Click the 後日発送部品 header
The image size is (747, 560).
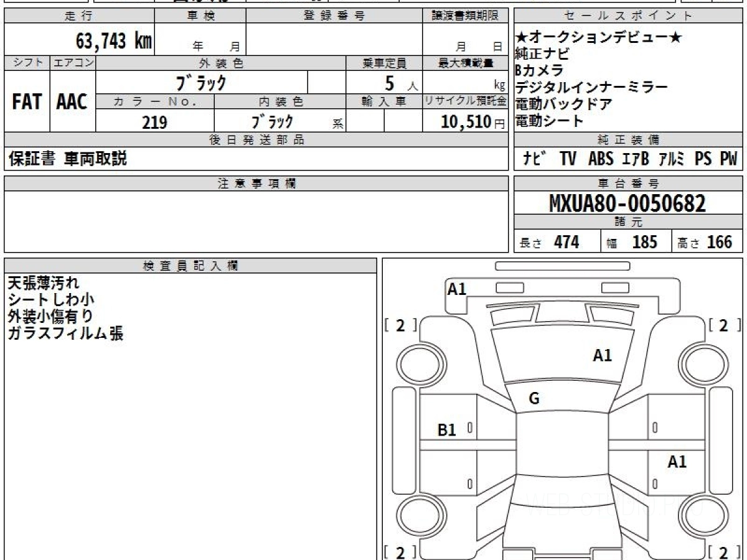[x=256, y=140]
